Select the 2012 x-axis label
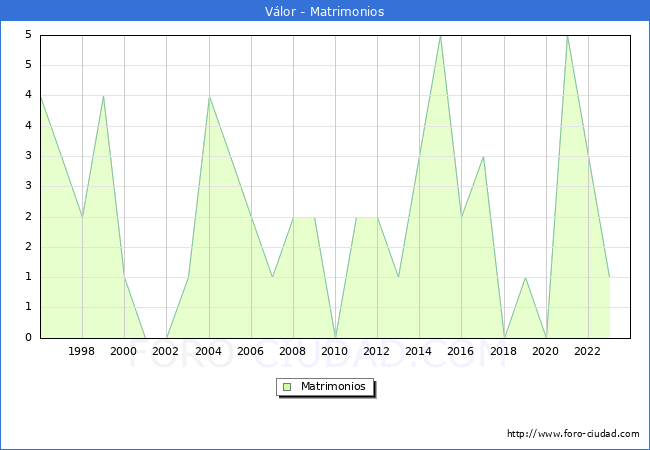Screen dimensions: 650x450 point(377,351)
